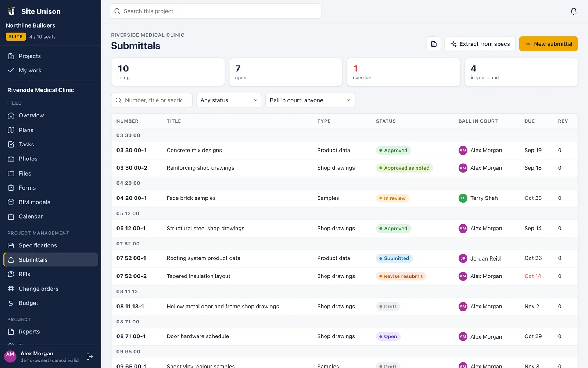Viewport: 588px width, 368px height.
Task: Open the Reports icon in sidebar
Action: (x=11, y=332)
